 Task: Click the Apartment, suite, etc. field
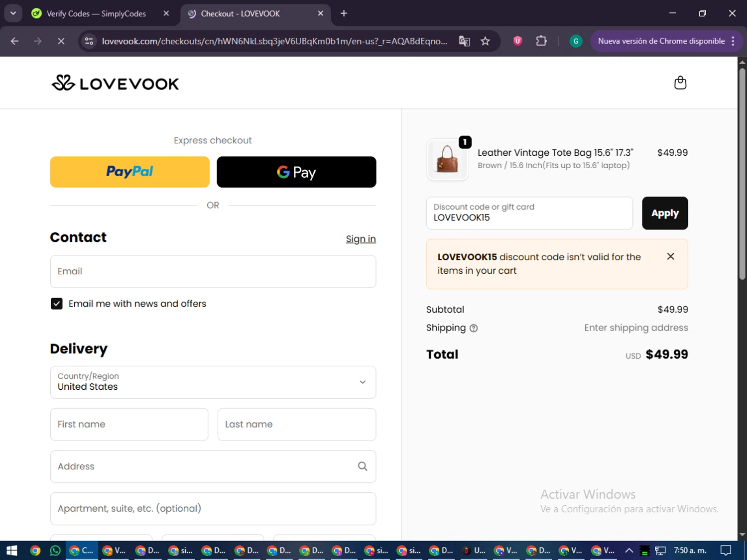[213, 508]
